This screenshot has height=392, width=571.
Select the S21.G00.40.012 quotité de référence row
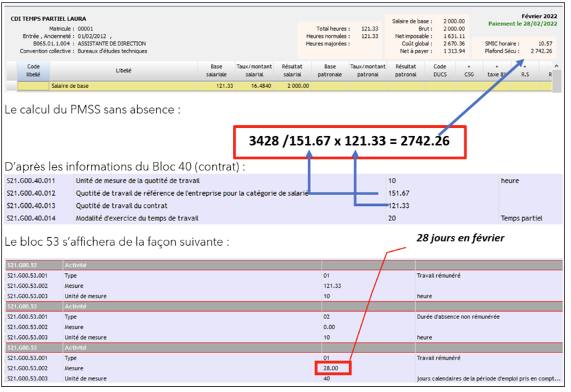coord(283,193)
